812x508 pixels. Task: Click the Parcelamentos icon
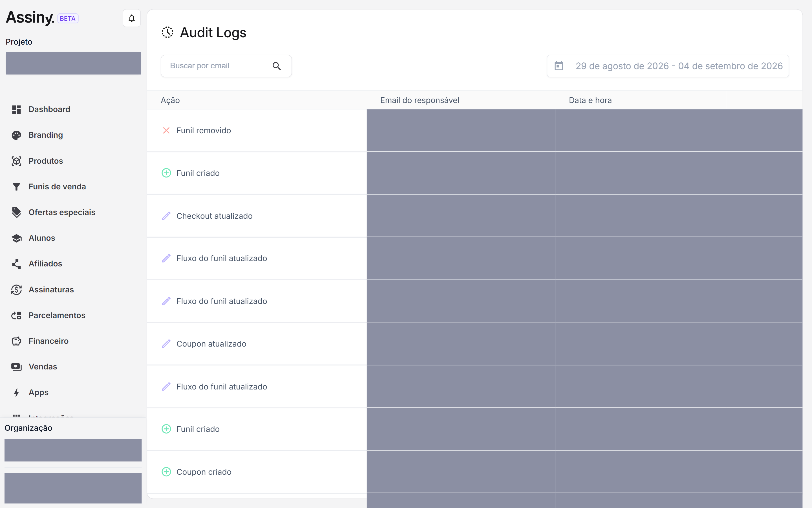(16, 316)
